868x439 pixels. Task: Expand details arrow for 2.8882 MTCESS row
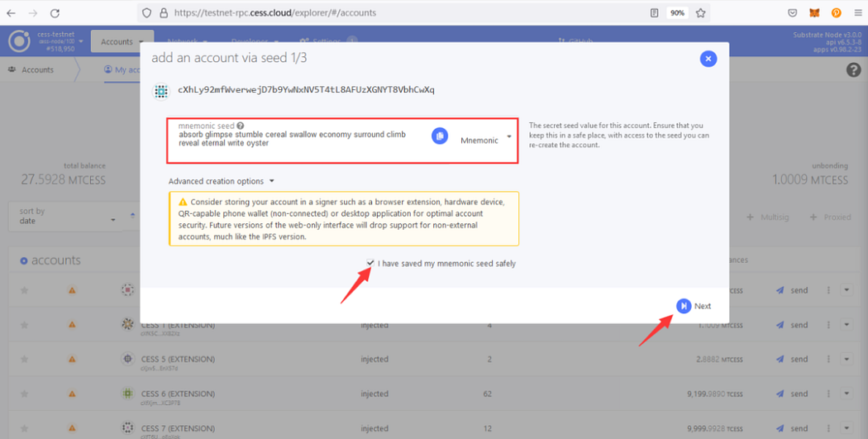tap(847, 359)
